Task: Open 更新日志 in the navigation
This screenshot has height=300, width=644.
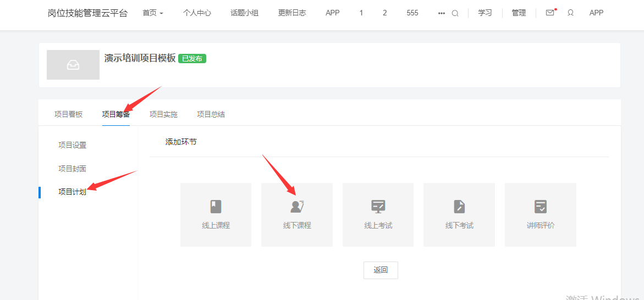Action: tap(292, 13)
